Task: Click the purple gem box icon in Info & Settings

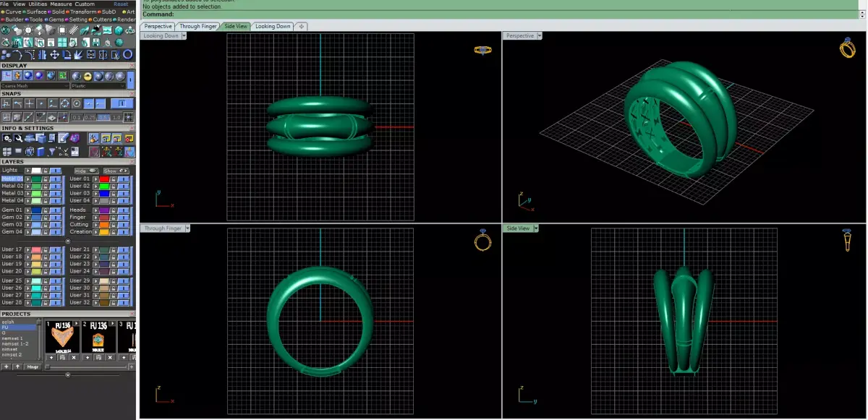Action: (x=75, y=137)
